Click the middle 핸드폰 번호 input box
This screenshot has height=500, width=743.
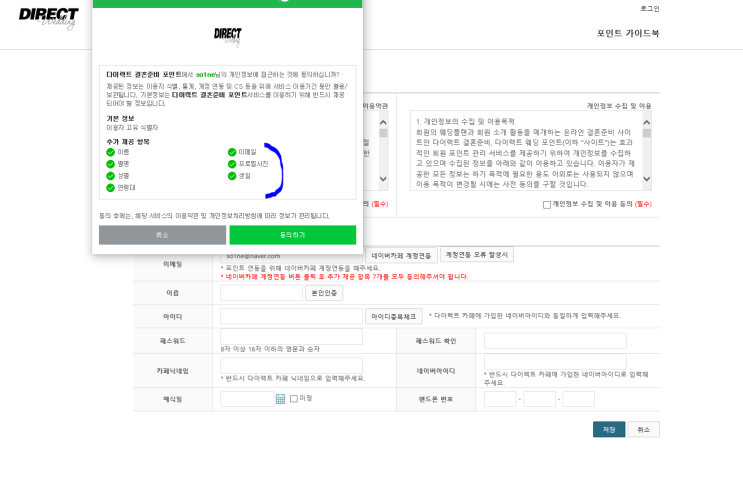(539, 399)
